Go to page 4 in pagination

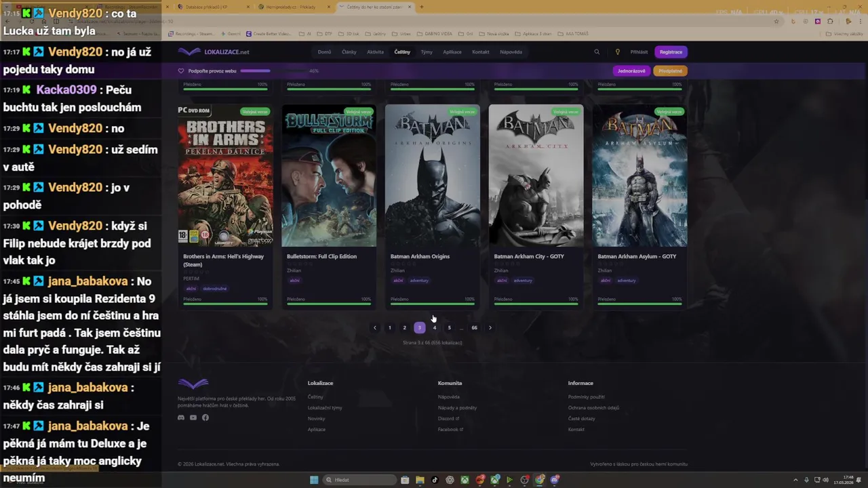pos(434,328)
